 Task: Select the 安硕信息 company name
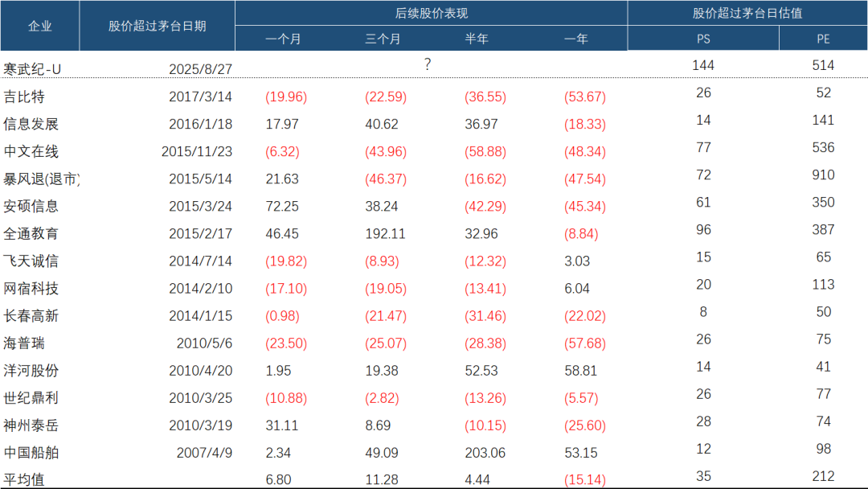tap(31, 206)
